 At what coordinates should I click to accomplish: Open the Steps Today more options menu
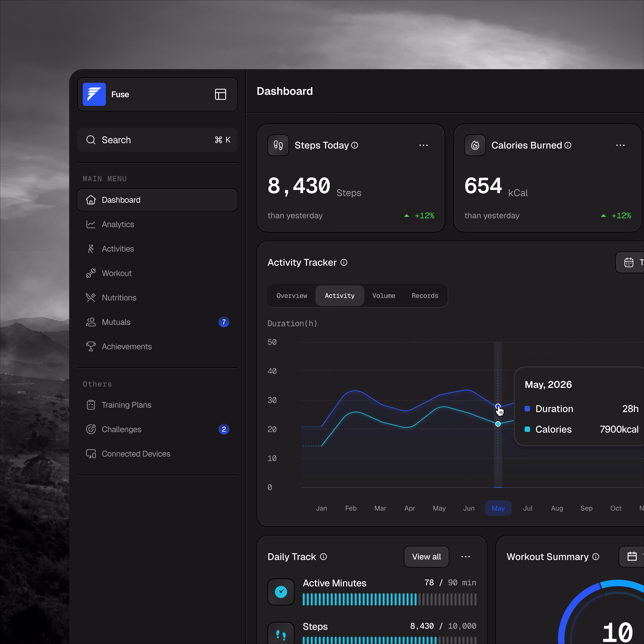coord(423,145)
